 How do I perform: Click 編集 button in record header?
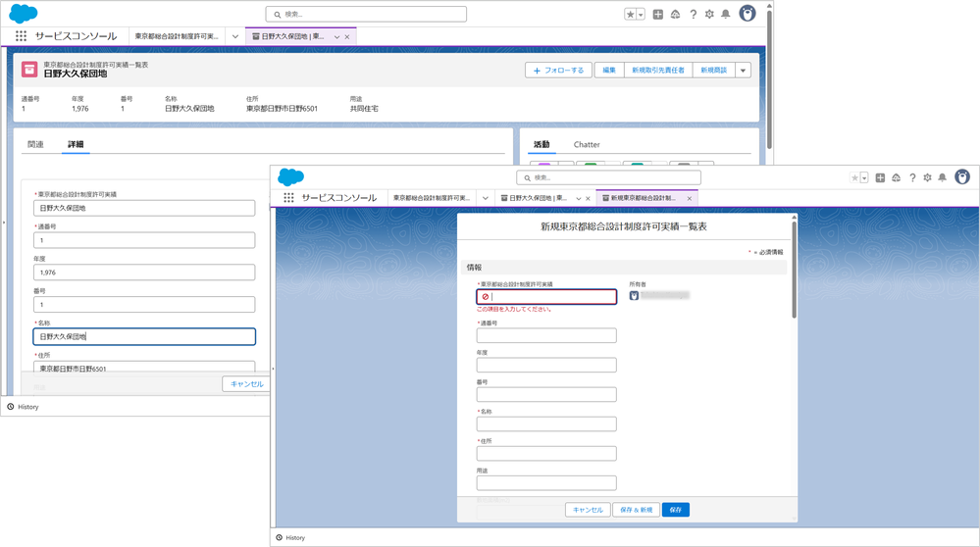(609, 70)
